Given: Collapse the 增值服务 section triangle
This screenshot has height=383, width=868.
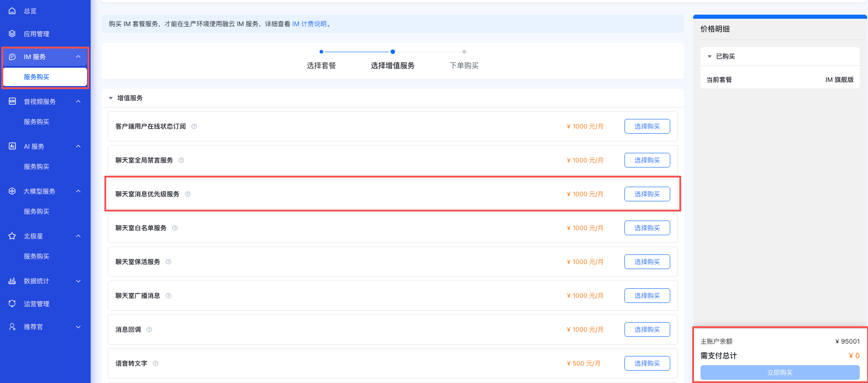Looking at the screenshot, I should pyautogui.click(x=111, y=98).
